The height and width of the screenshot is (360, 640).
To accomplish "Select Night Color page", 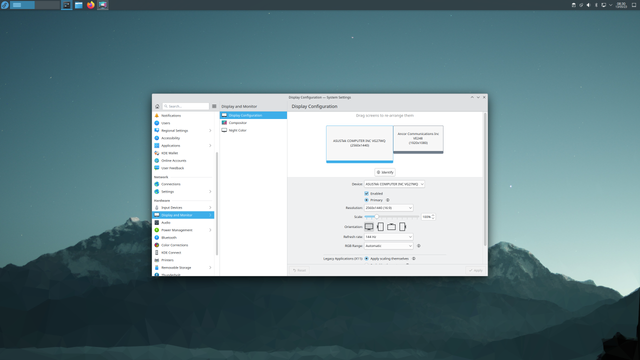I will click(253, 130).
